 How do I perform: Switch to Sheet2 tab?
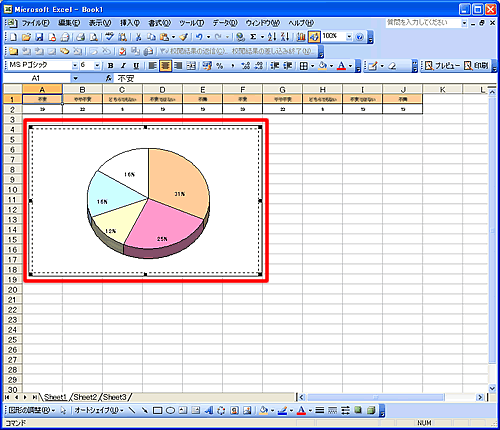(85, 397)
